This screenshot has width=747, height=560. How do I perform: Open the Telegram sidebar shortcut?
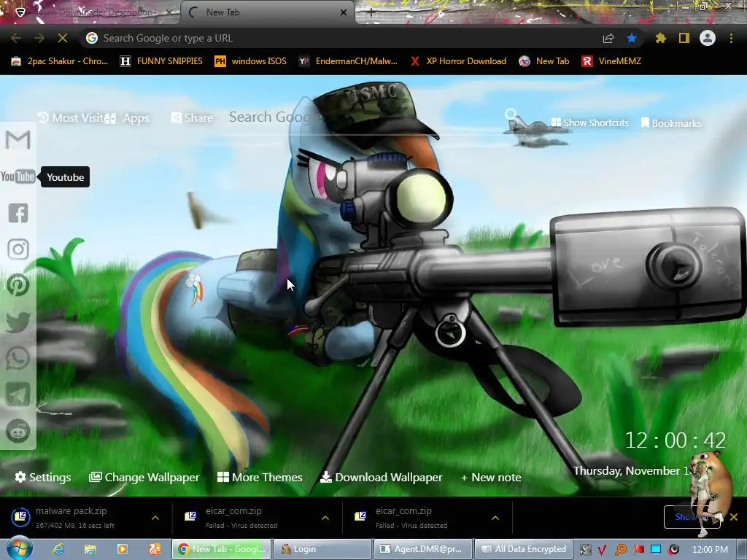click(18, 394)
